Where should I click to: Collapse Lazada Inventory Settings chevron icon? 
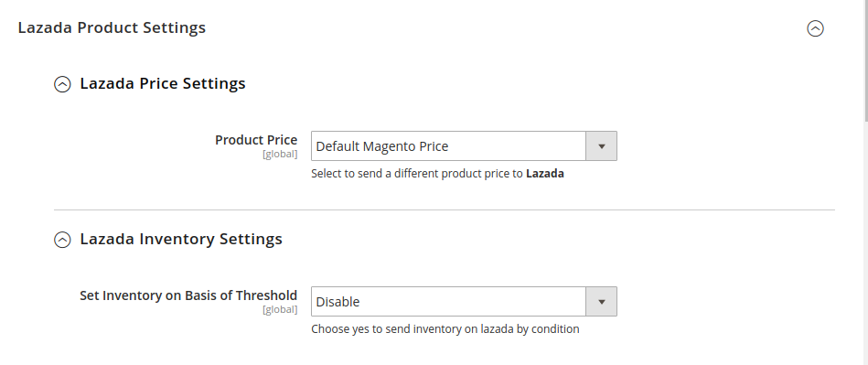tap(62, 240)
